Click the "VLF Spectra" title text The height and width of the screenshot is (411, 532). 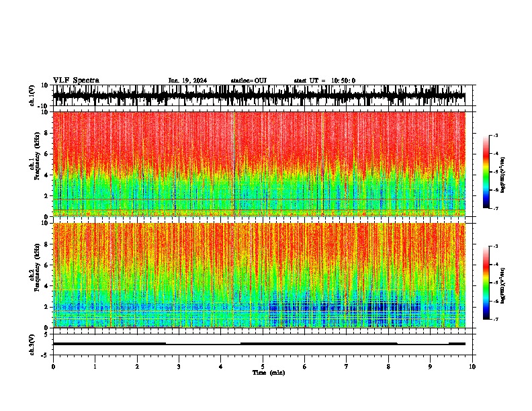coord(76,81)
